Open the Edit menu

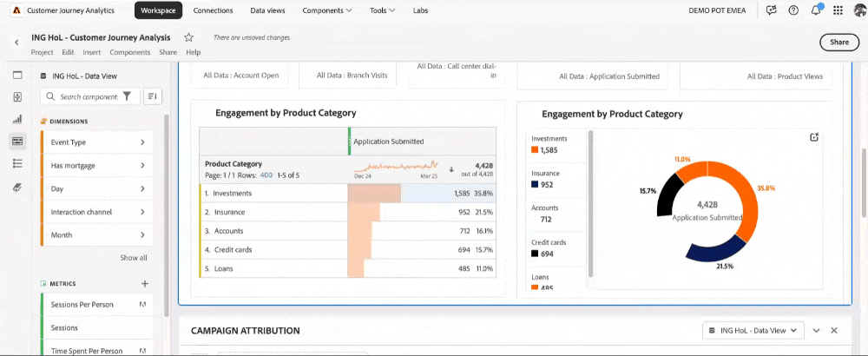68,52
